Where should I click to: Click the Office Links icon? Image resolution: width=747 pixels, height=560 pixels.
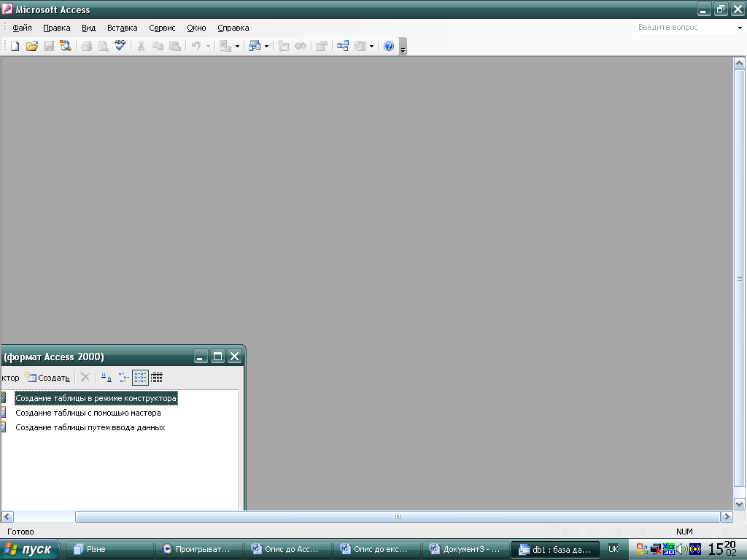click(x=225, y=46)
